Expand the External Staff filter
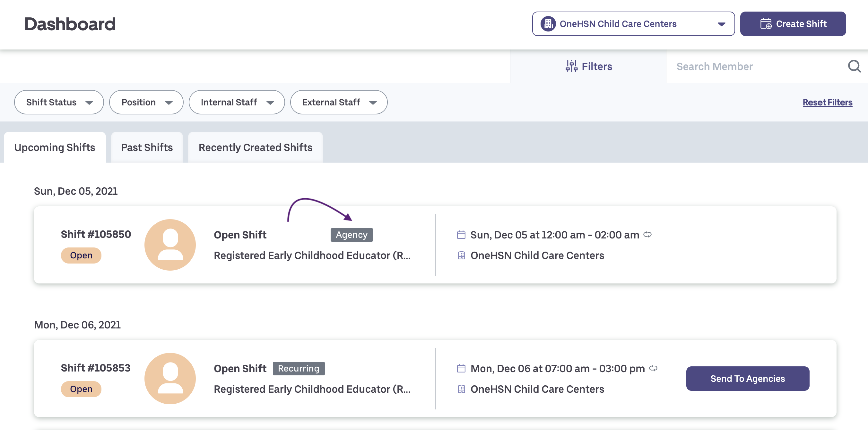This screenshot has width=868, height=430. coord(339,102)
